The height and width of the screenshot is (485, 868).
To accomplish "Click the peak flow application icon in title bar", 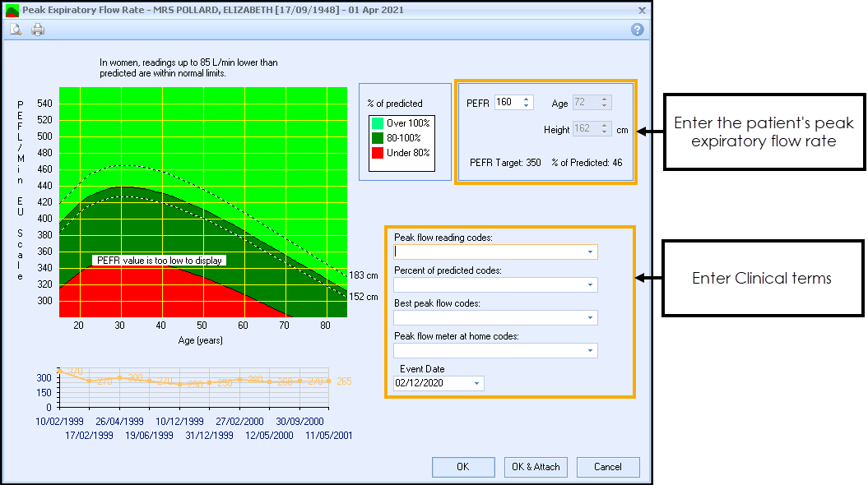I will coord(11,10).
